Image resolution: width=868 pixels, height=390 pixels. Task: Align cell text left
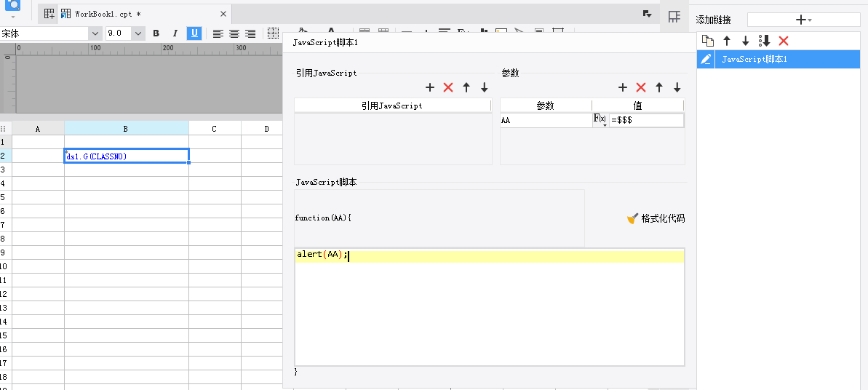coord(219,33)
